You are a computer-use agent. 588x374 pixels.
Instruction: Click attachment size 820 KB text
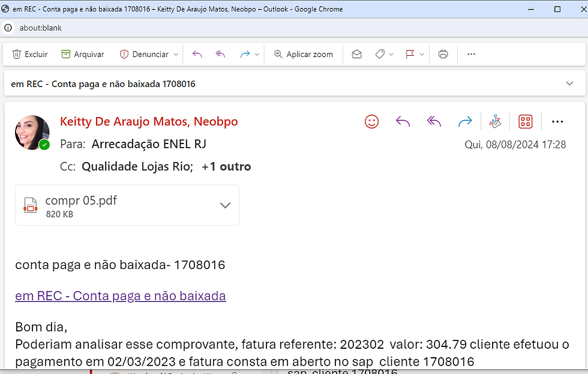coord(59,214)
